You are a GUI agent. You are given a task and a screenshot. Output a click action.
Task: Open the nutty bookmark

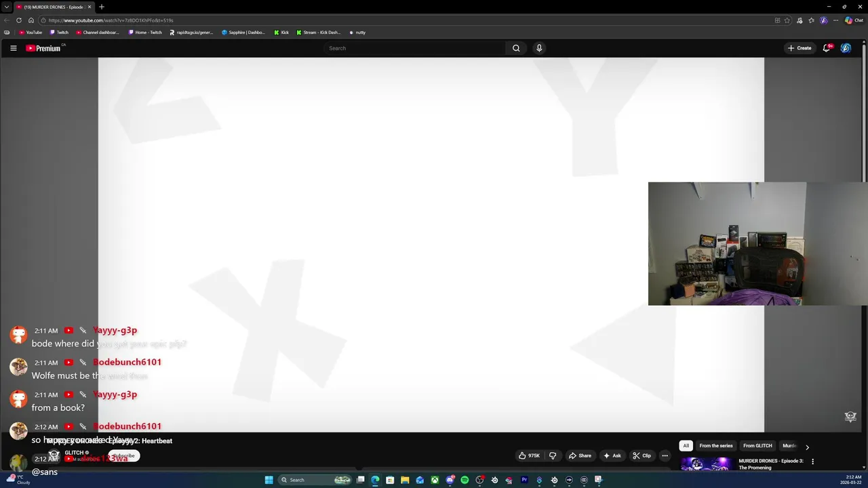point(357,33)
